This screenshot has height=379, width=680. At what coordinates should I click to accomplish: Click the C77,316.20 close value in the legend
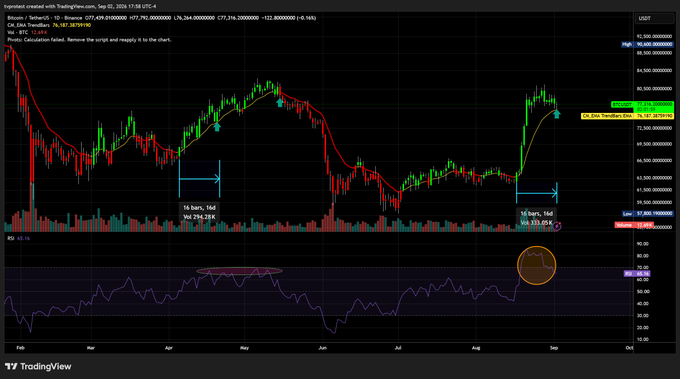(238, 18)
